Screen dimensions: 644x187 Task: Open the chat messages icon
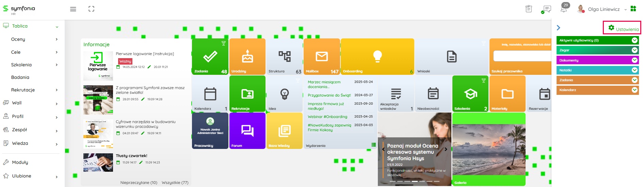(547, 9)
